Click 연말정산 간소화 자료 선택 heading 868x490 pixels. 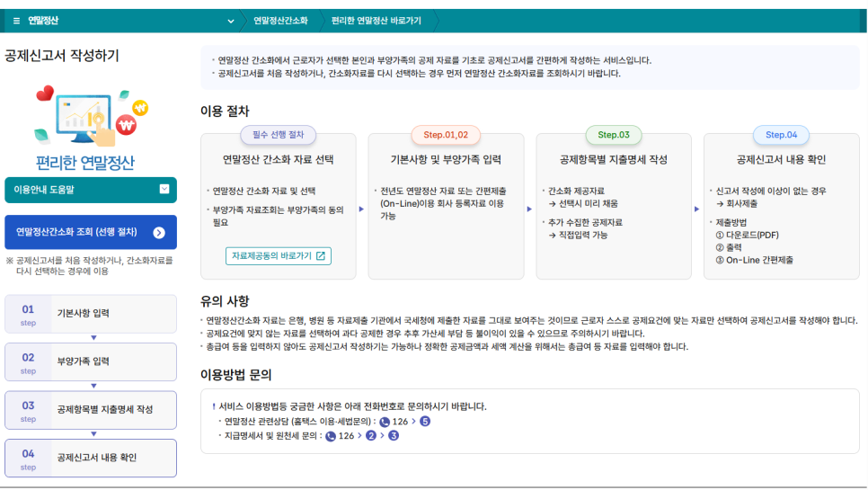click(x=279, y=159)
